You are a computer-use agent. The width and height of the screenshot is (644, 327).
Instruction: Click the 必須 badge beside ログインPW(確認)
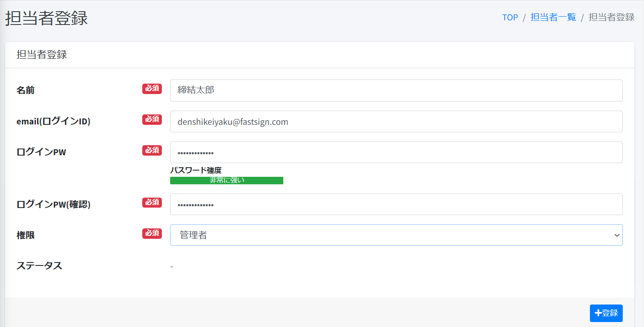tap(152, 202)
